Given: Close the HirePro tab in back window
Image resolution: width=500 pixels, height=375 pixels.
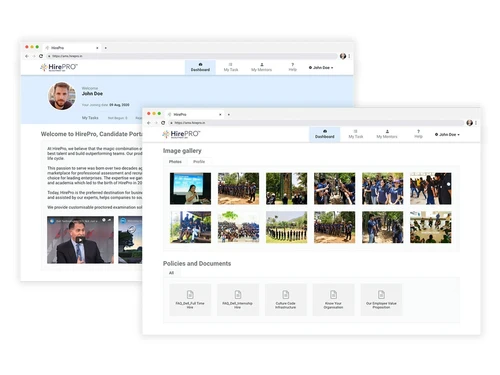Looking at the screenshot, I should [x=97, y=48].
